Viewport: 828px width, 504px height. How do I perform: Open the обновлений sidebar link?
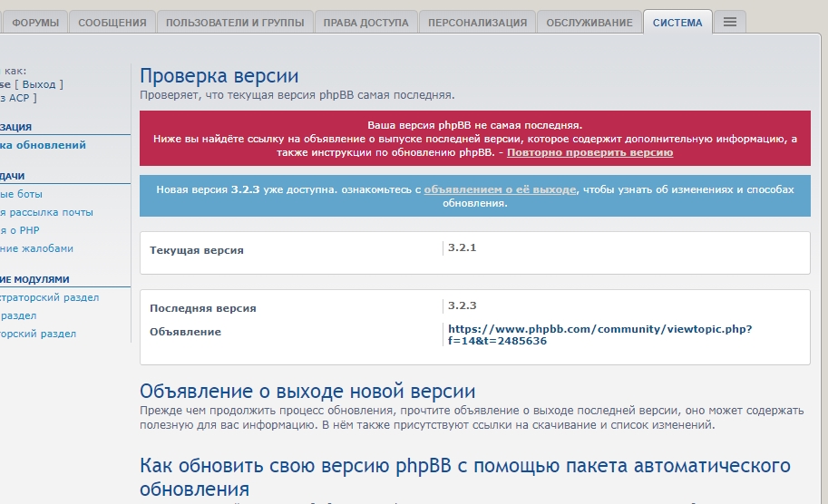point(43,145)
